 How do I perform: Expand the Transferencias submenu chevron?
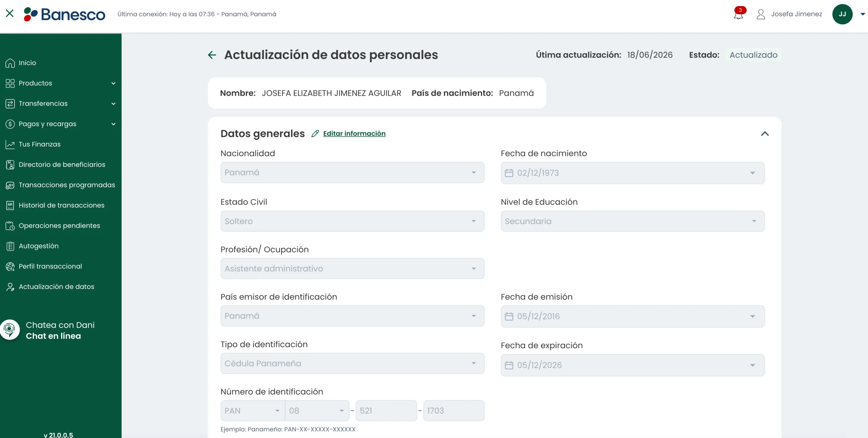point(113,104)
